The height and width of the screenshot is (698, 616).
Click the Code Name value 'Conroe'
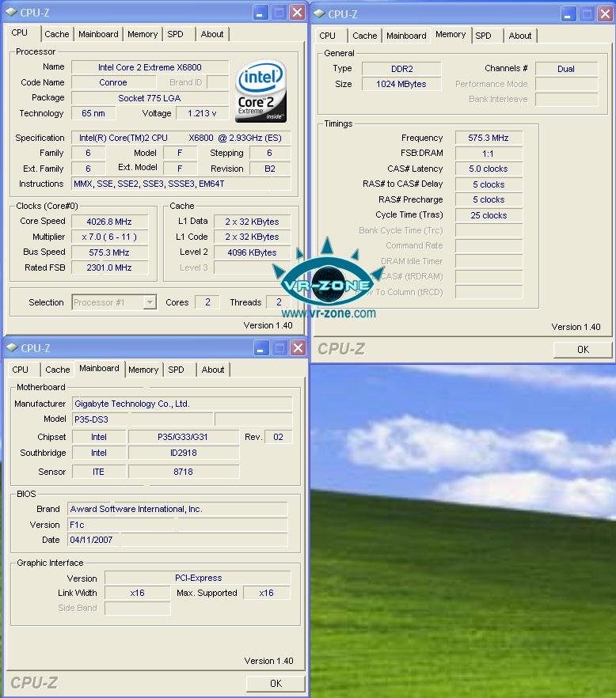tap(113, 82)
